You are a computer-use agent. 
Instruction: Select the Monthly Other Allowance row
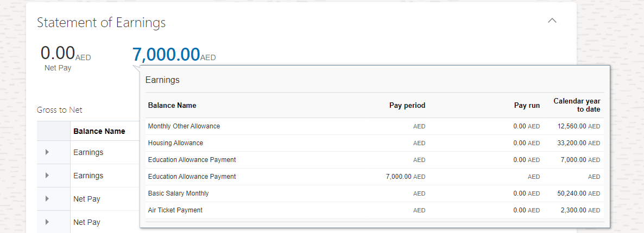pyautogui.click(x=375, y=126)
